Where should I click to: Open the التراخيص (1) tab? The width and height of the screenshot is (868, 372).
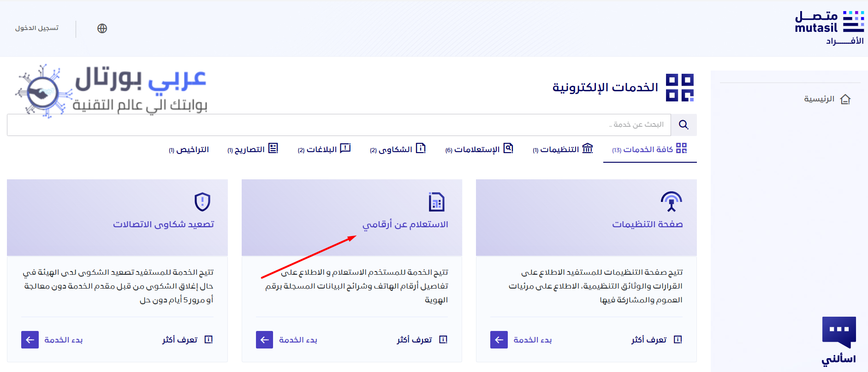[x=189, y=150]
